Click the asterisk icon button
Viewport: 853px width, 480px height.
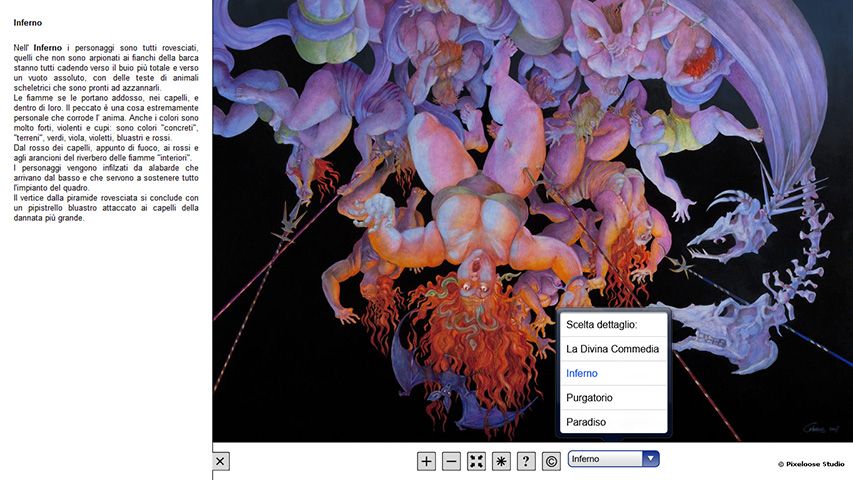pos(501,461)
